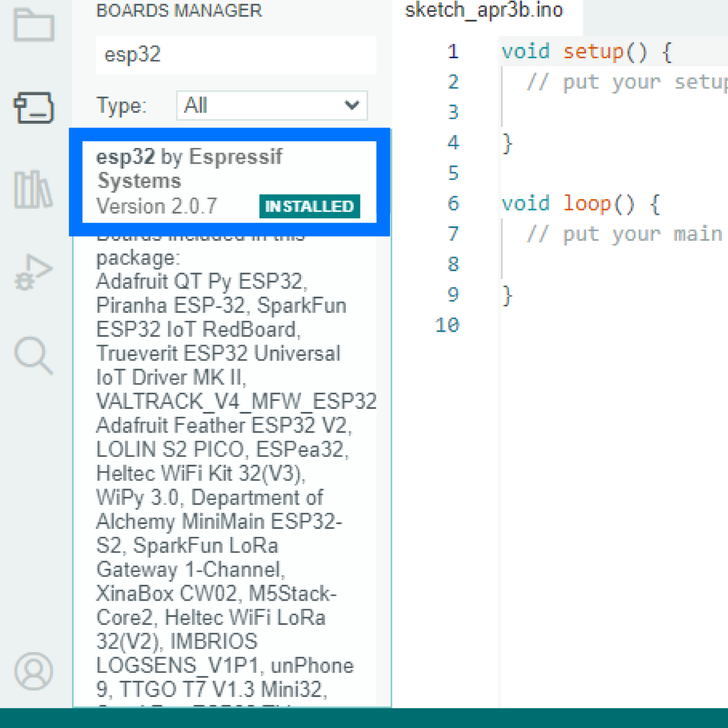This screenshot has height=728, width=728.
Task: Click the 'Version 2.0.7' text
Action: 157,206
